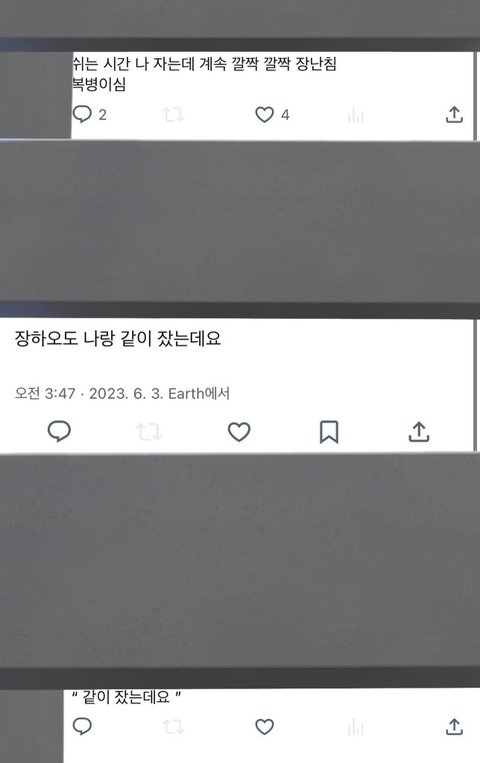Like the tweet showing 4 likes
The height and width of the screenshot is (763, 480).
coord(264,115)
